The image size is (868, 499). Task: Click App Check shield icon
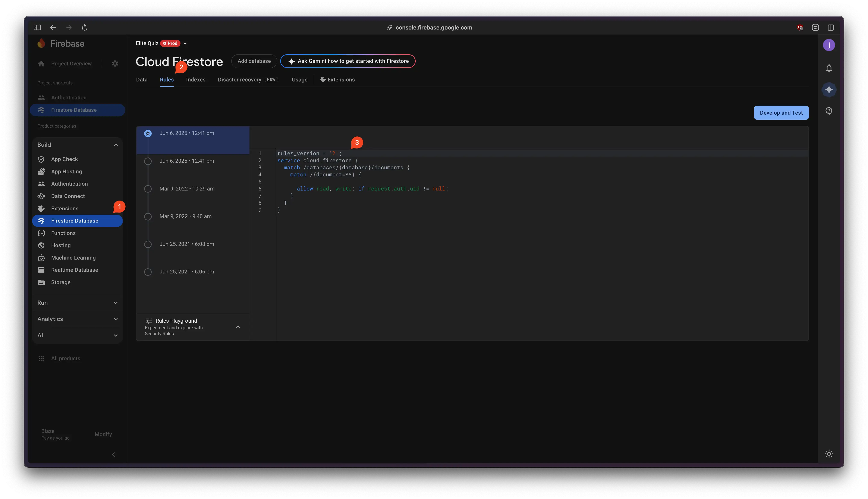click(41, 159)
